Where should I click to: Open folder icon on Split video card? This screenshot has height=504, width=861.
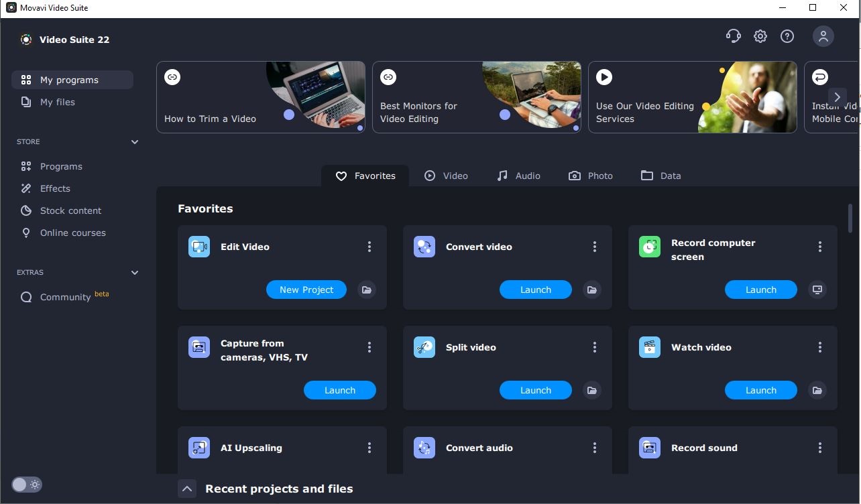point(592,390)
